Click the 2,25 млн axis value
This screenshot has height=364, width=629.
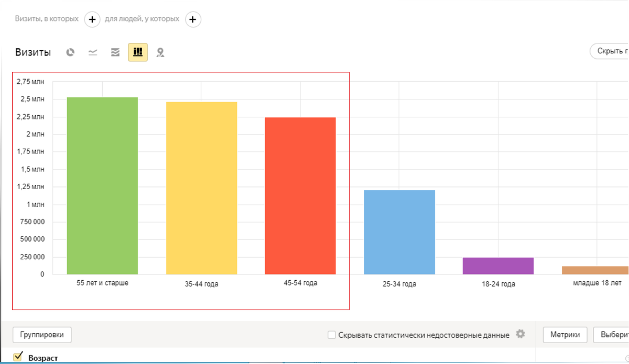(30, 117)
